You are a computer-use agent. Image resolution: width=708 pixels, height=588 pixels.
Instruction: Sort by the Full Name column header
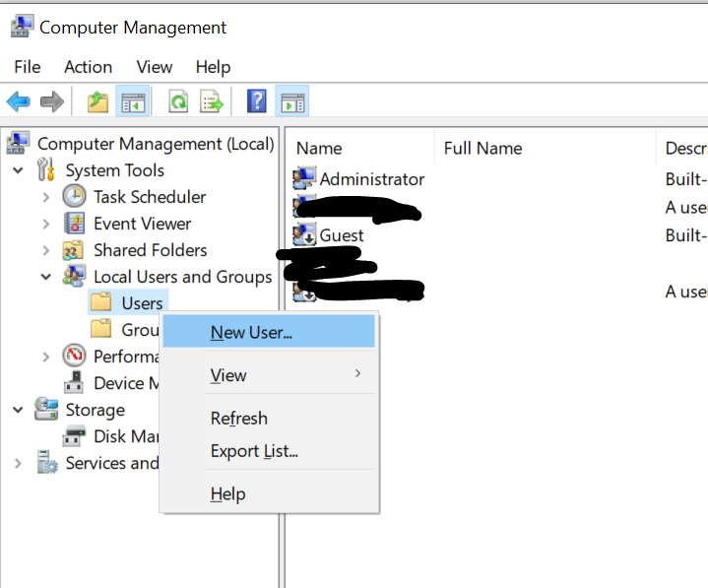pos(483,149)
